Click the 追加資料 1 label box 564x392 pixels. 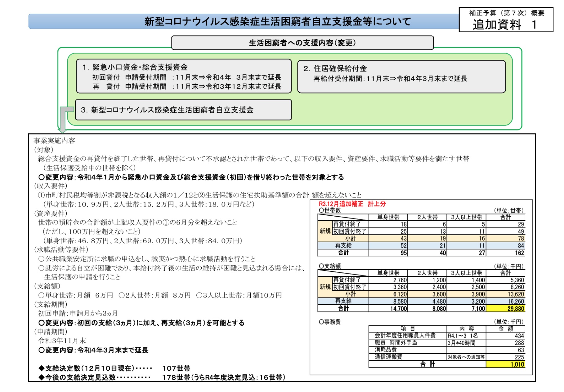(x=506, y=20)
